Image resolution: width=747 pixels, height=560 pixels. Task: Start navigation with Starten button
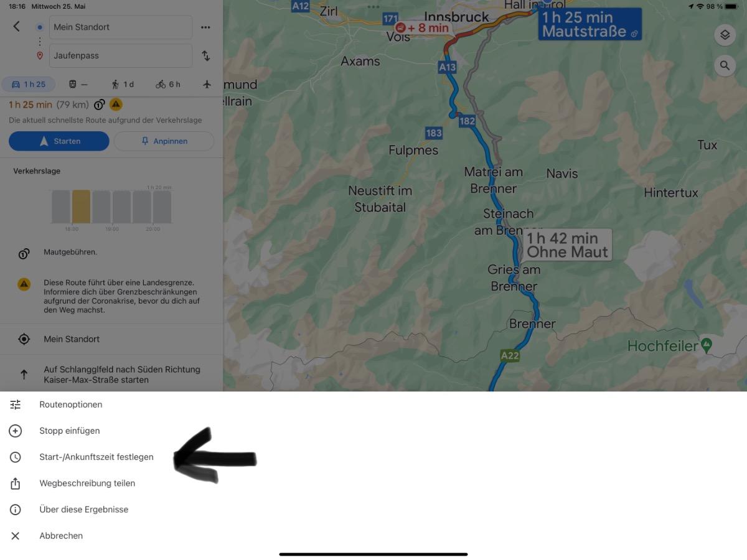pyautogui.click(x=59, y=141)
